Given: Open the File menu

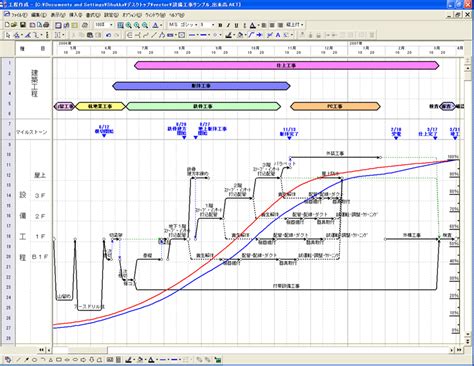Looking at the screenshot, I should pyautogui.click(x=20, y=15).
